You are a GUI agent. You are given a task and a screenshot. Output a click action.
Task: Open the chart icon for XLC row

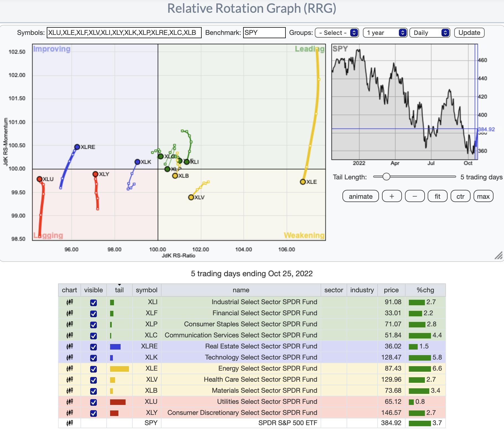pos(69,335)
